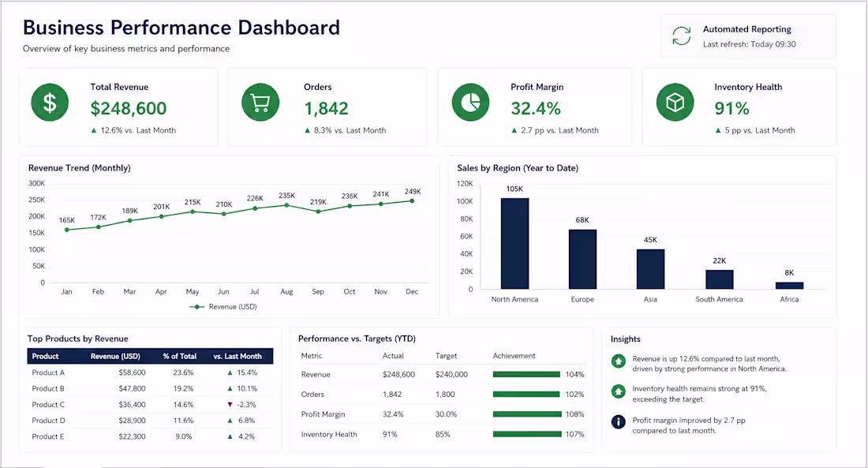Click the Sales by Region (Year to Date) title
The image size is (868, 468).
coord(518,168)
